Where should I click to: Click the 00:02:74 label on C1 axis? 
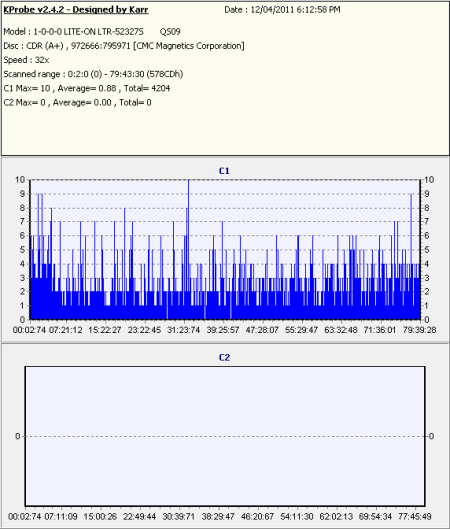29,330
